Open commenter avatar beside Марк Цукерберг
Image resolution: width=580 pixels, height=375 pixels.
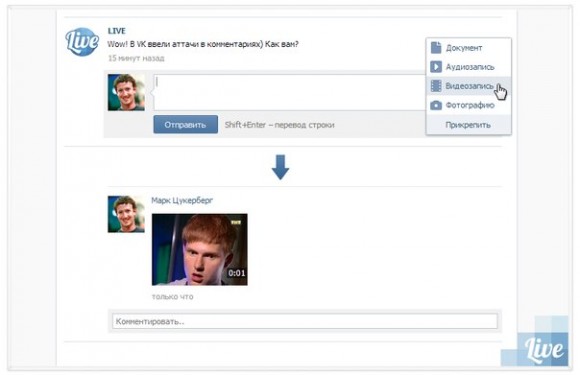click(126, 214)
